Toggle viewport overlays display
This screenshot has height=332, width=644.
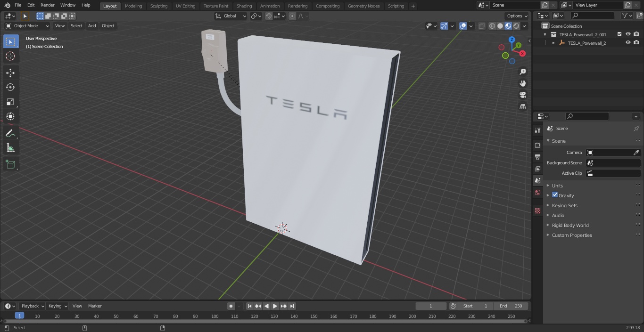pyautogui.click(x=463, y=26)
